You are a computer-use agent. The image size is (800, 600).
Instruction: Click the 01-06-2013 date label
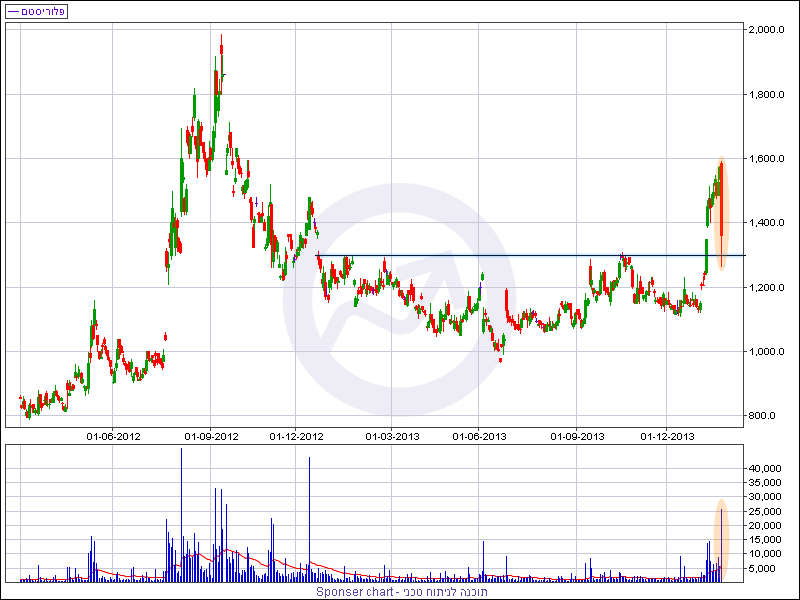point(479,437)
